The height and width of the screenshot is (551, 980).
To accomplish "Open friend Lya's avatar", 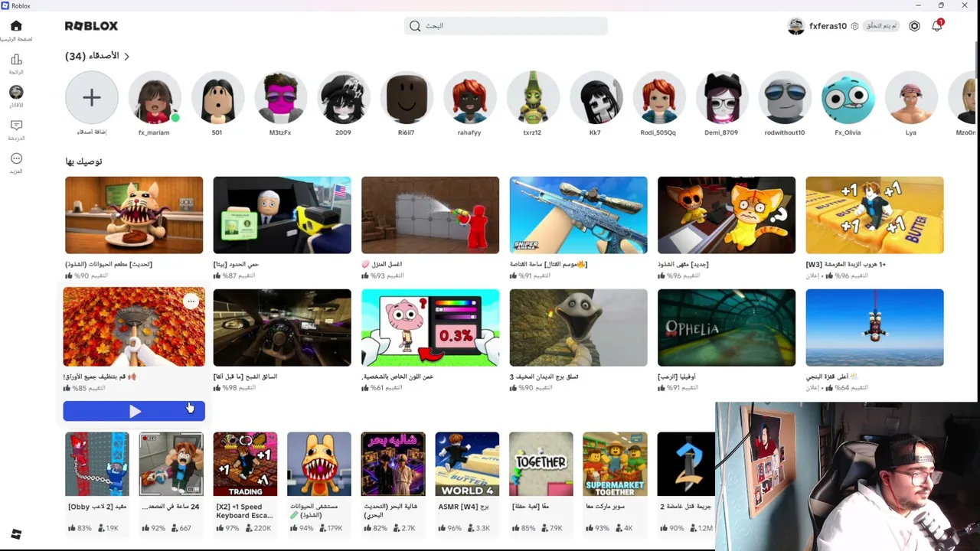I will click(911, 97).
